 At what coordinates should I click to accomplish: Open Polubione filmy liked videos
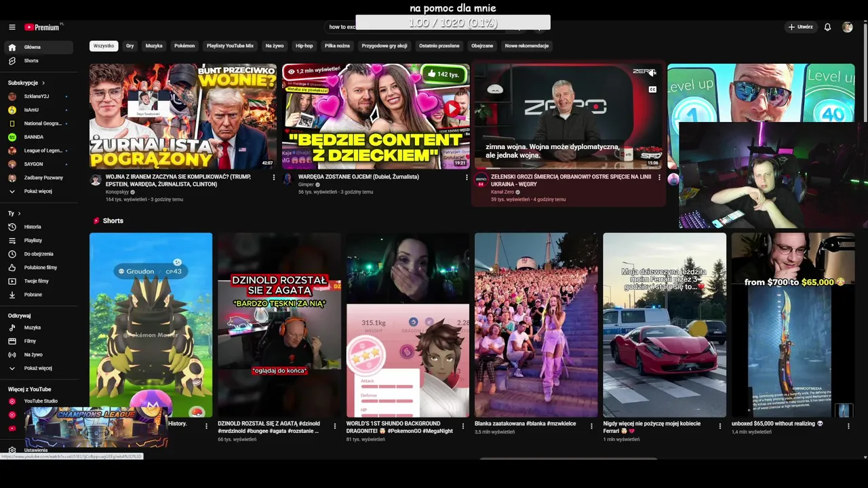(39, 268)
